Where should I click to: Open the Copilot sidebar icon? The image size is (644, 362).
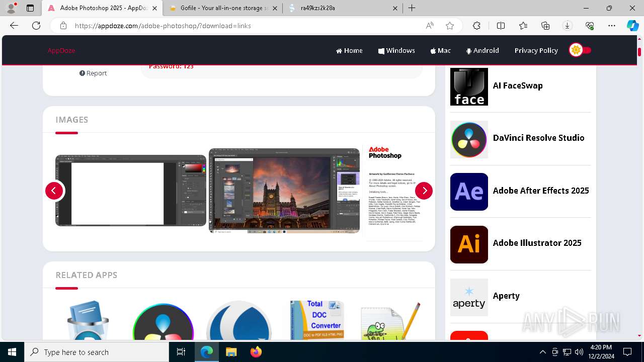[x=632, y=26]
